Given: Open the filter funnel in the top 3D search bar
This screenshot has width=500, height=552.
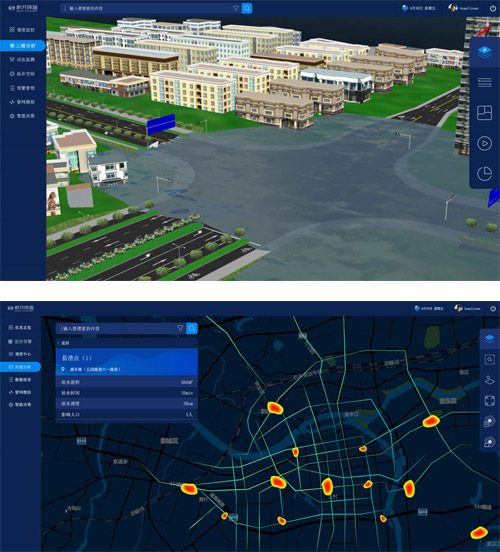Looking at the screenshot, I should pyautogui.click(x=236, y=8).
